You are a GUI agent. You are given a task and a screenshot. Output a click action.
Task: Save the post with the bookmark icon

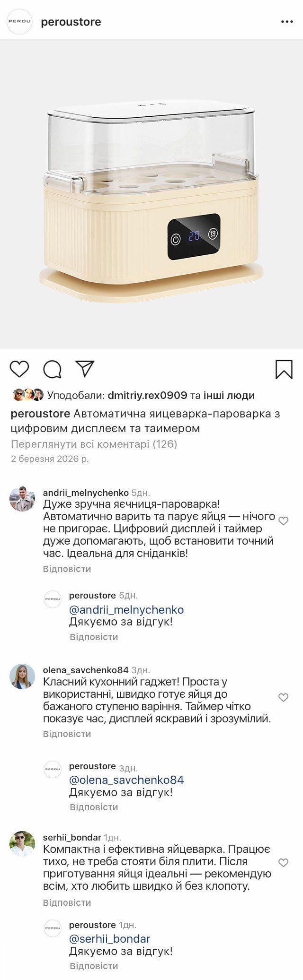(x=284, y=369)
